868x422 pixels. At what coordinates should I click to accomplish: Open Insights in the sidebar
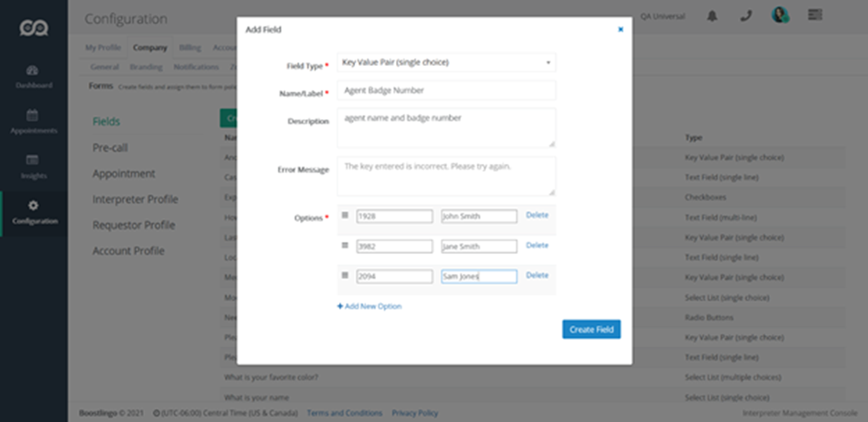33,166
